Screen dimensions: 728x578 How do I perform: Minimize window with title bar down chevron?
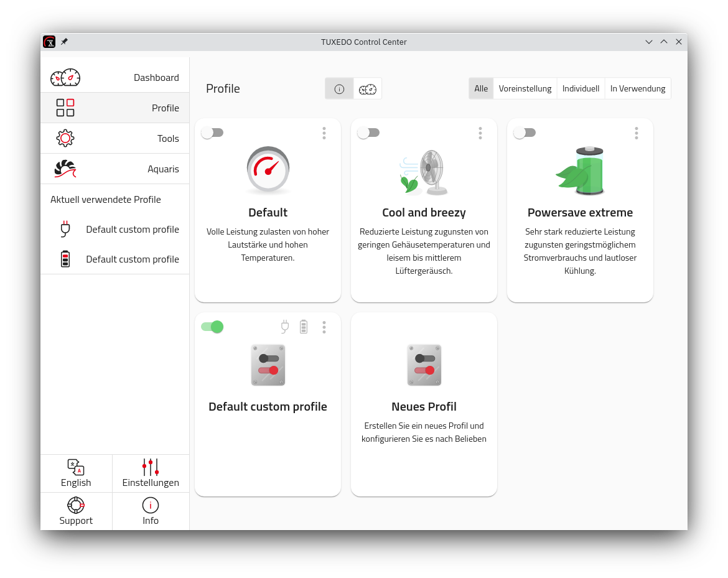click(648, 42)
